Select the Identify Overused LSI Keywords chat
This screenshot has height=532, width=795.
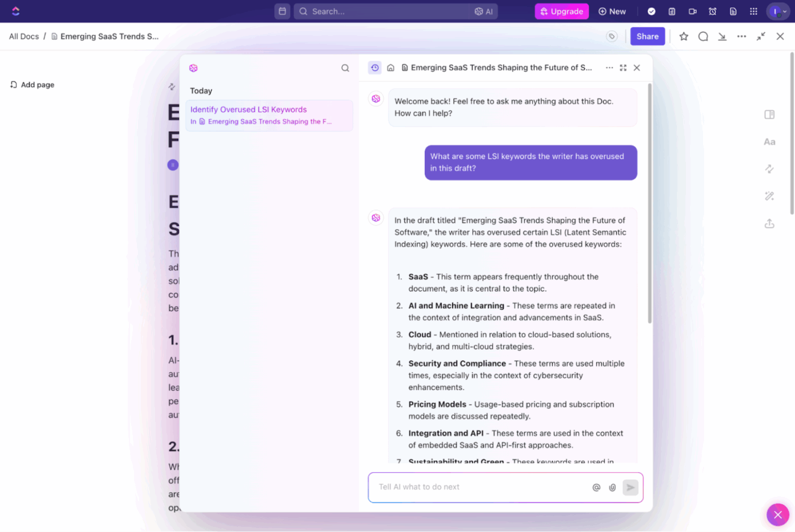tap(269, 115)
